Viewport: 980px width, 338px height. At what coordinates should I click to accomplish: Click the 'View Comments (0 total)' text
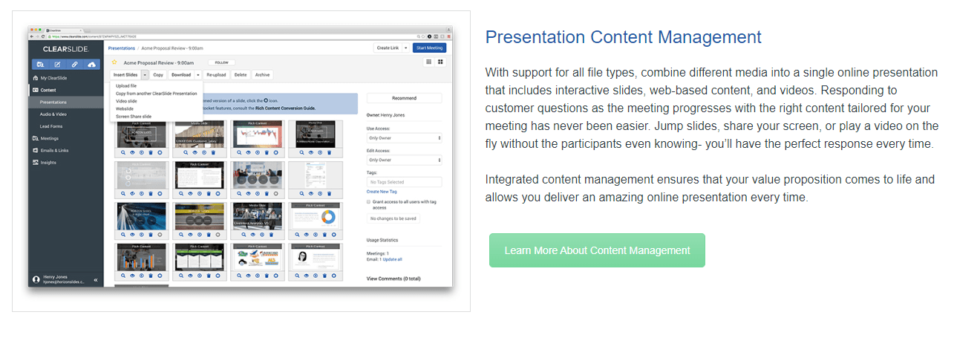tap(394, 279)
